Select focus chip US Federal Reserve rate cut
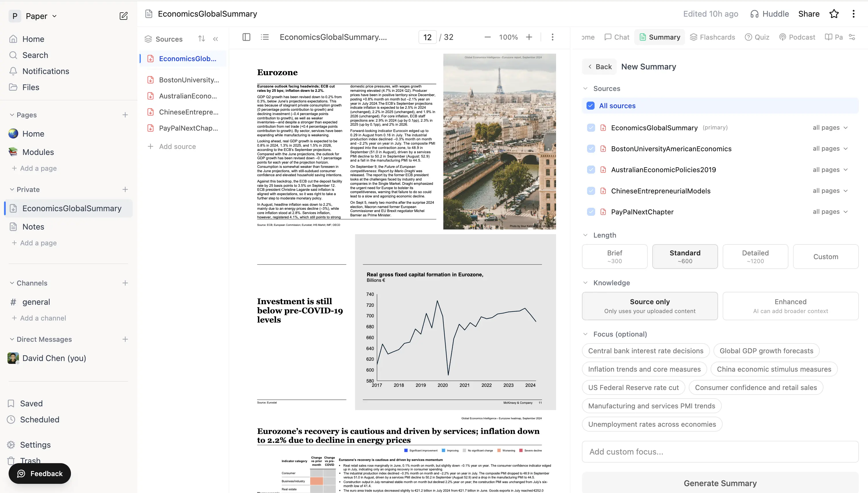This screenshot has width=868, height=493. [x=633, y=387]
